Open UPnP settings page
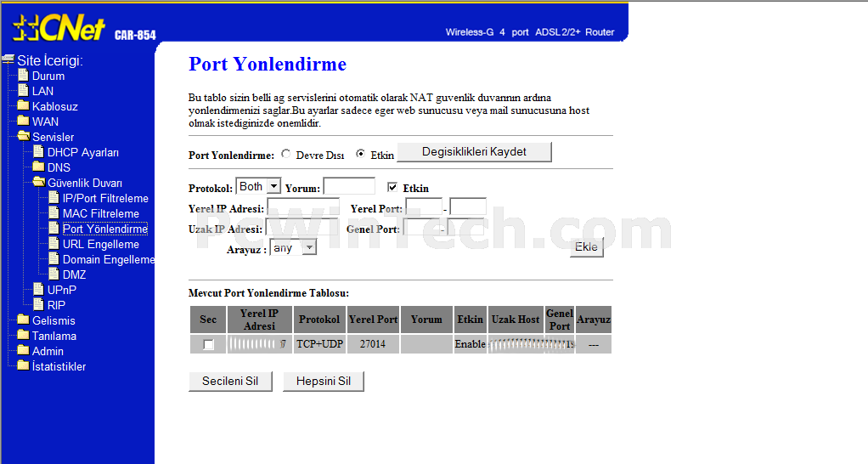Screen dimensions: 868x464 point(62,290)
